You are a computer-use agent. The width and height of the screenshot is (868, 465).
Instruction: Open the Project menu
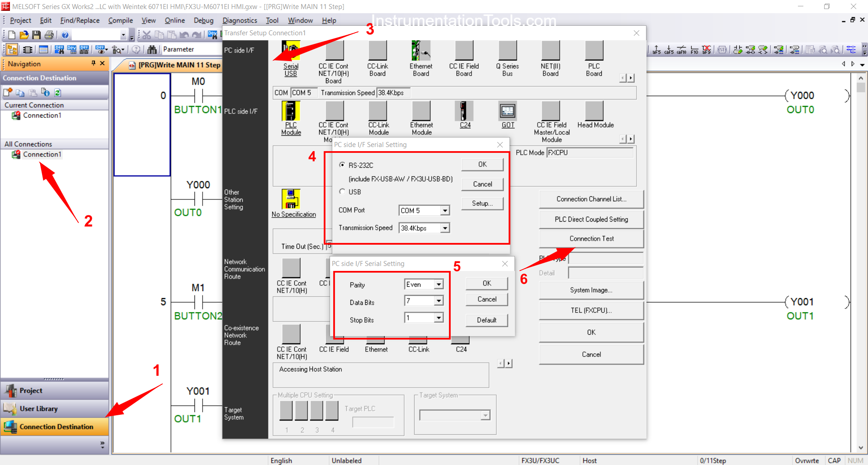20,20
